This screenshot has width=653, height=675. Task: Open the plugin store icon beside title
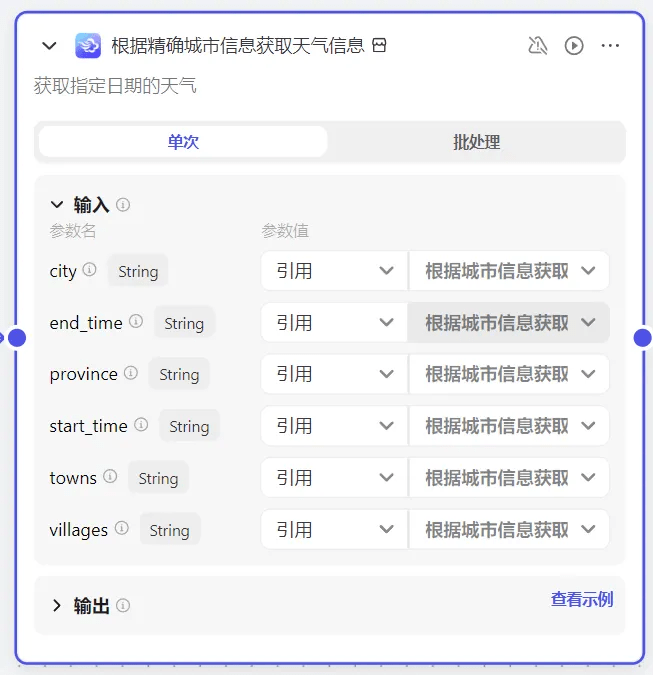379,45
